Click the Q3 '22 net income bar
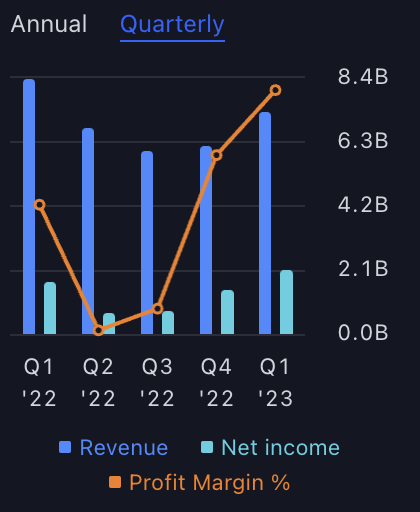This screenshot has width=420, height=512. tap(168, 323)
